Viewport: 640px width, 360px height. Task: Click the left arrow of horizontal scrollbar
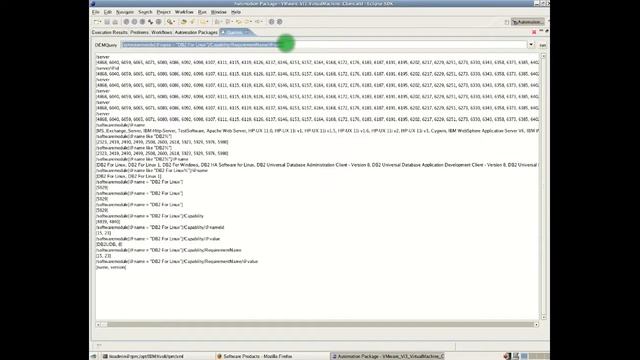(x=98, y=324)
